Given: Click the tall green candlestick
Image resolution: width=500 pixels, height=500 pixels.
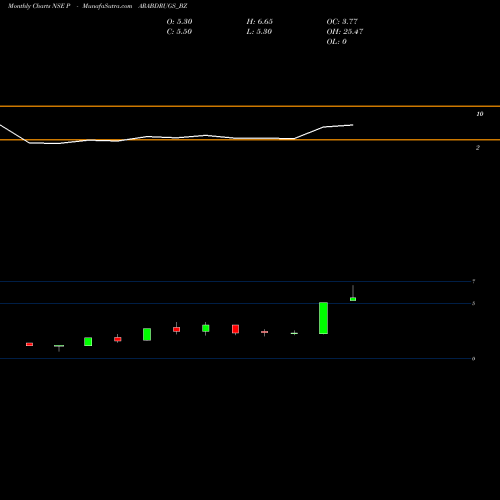Looking at the screenshot, I should coord(323,318).
